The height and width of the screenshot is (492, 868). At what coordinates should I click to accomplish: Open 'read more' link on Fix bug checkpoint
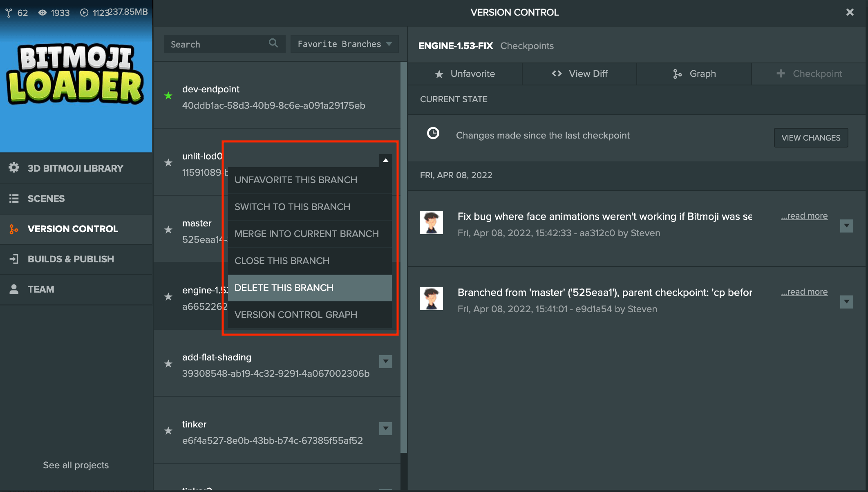click(804, 216)
